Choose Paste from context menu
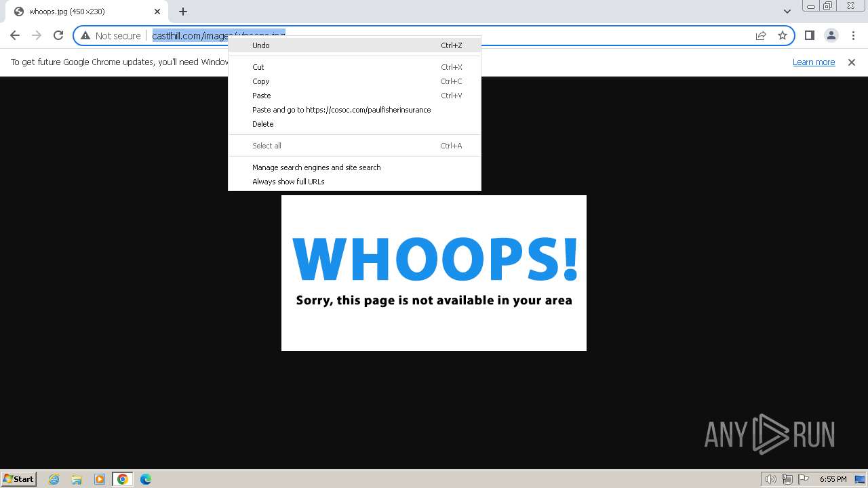Viewport: 868px width, 488px height. (355, 96)
